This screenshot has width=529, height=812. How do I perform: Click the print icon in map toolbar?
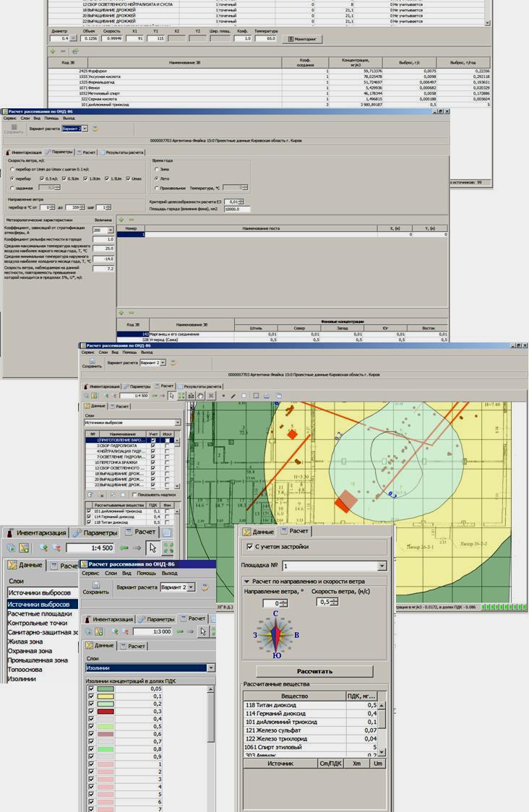(267, 396)
